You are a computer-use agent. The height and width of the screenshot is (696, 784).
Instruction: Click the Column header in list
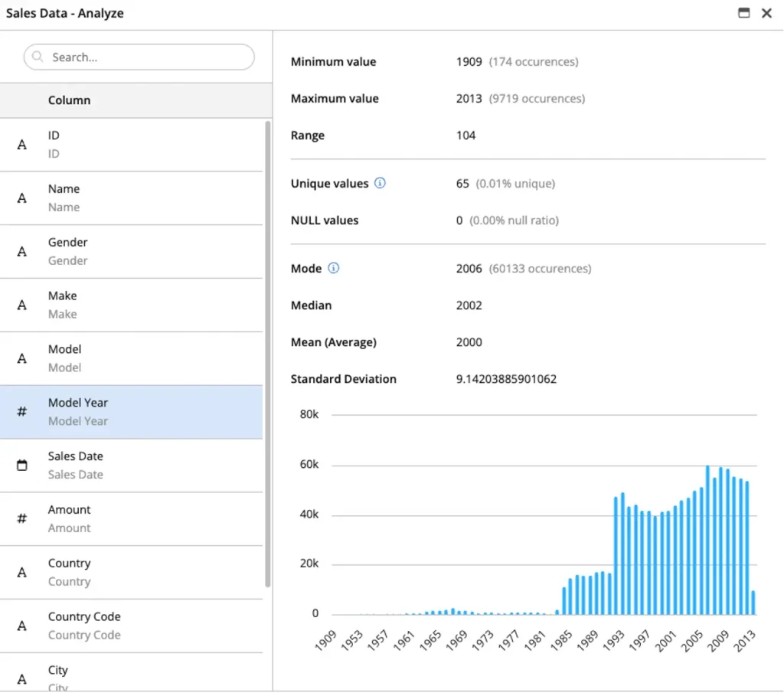tap(70, 100)
